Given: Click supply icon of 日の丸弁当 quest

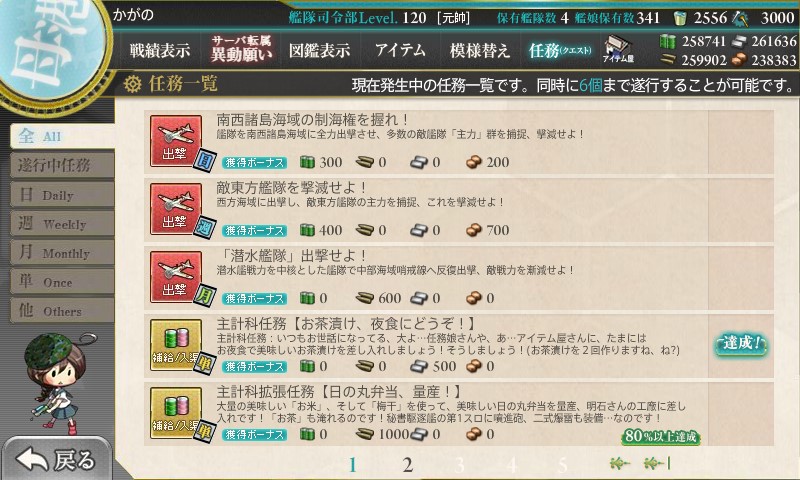Looking at the screenshot, I should click(176, 412).
